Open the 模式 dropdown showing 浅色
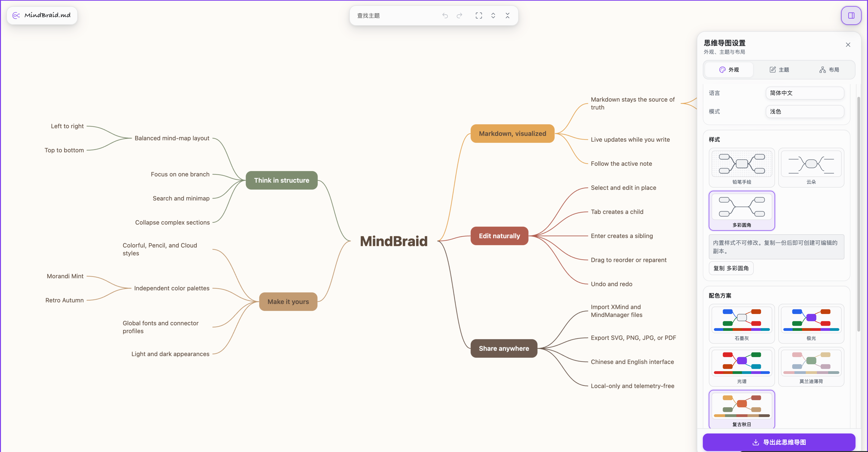The width and height of the screenshot is (868, 452). (x=805, y=111)
